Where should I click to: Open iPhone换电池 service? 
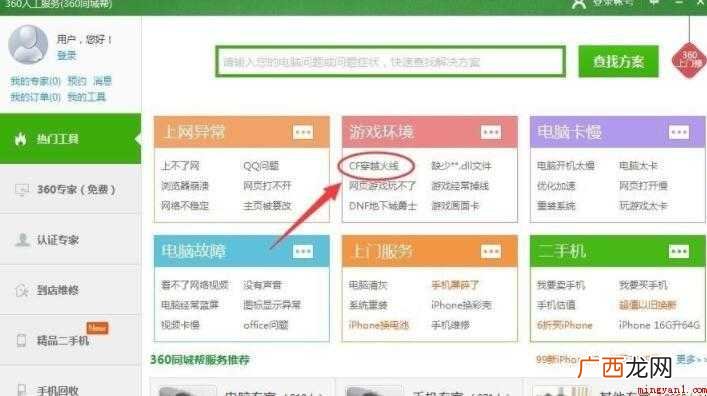(379, 325)
